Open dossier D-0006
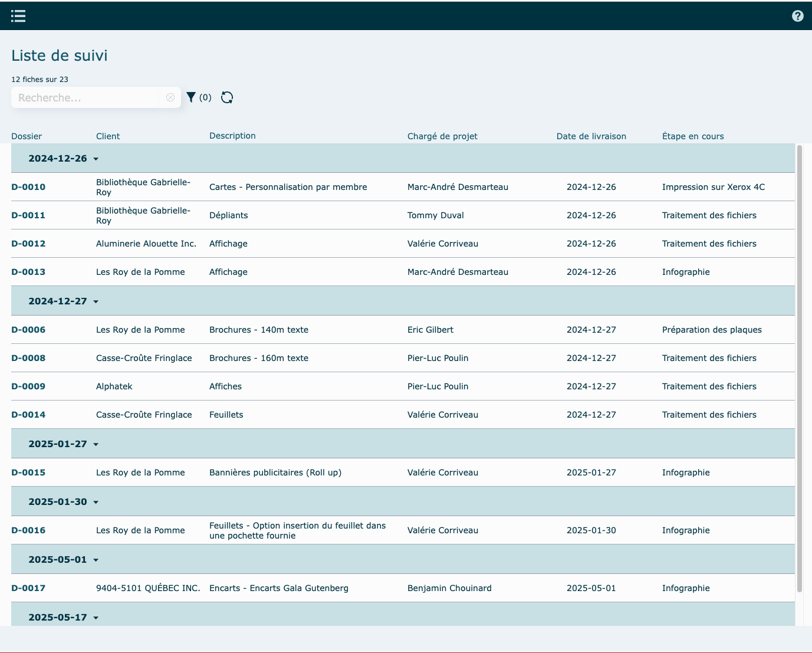812x653 pixels. click(x=28, y=330)
